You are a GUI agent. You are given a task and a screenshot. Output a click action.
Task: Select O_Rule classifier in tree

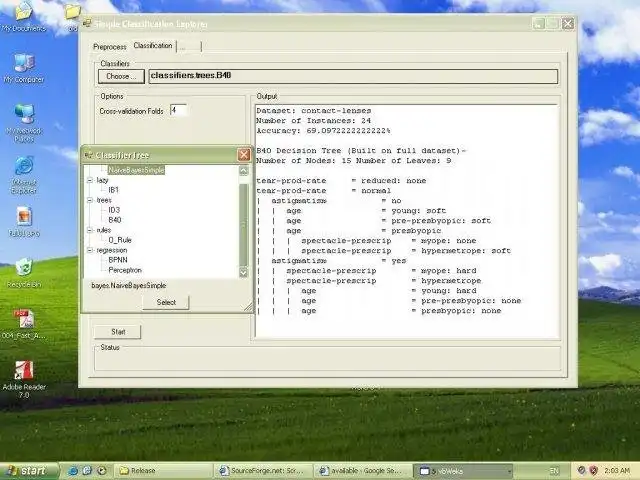(x=120, y=240)
